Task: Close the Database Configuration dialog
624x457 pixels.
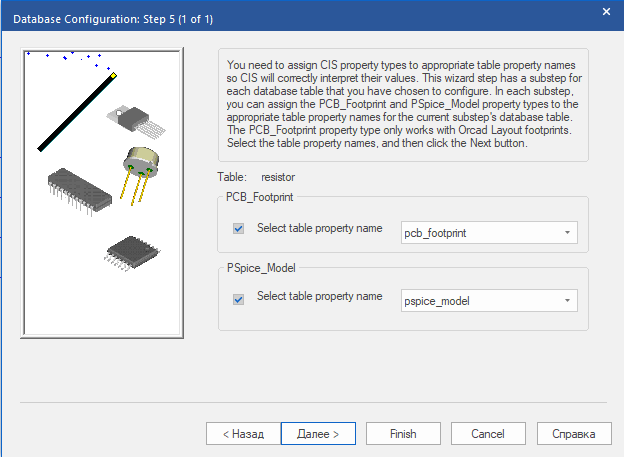Action: 605,12
